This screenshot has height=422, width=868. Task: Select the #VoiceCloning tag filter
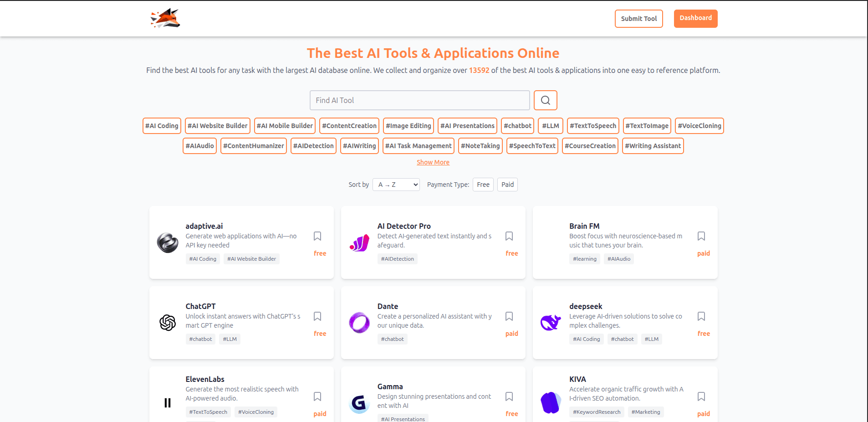[699, 126]
